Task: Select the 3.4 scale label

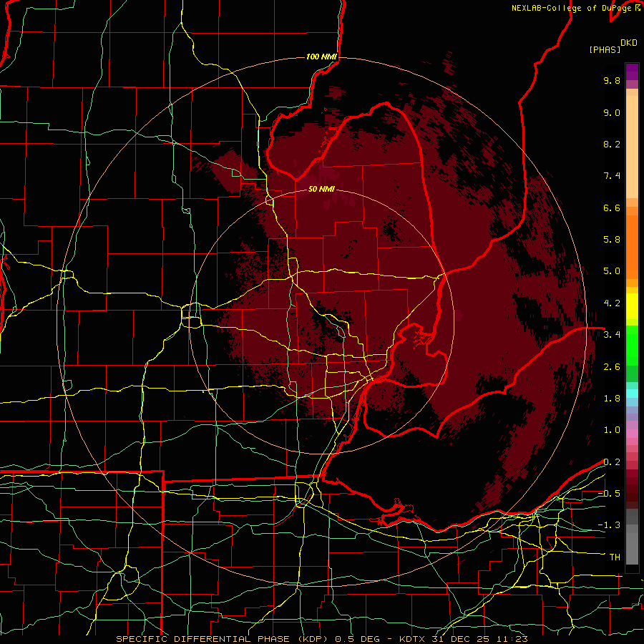Action: (x=612, y=335)
